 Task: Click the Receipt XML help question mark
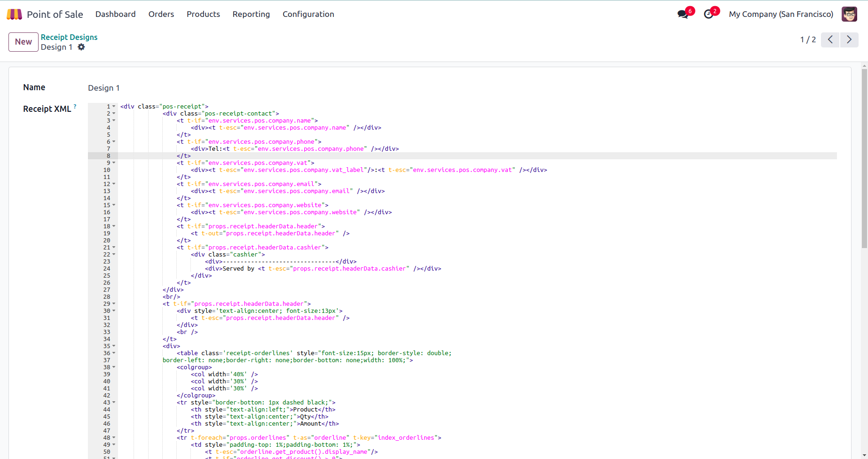click(75, 107)
